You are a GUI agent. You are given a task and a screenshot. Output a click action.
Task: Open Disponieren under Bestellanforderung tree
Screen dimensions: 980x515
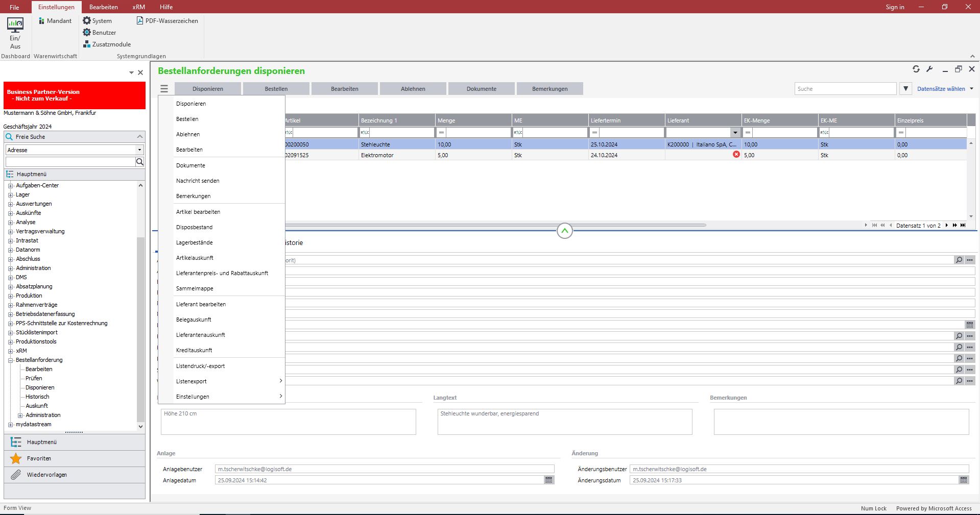pos(40,388)
